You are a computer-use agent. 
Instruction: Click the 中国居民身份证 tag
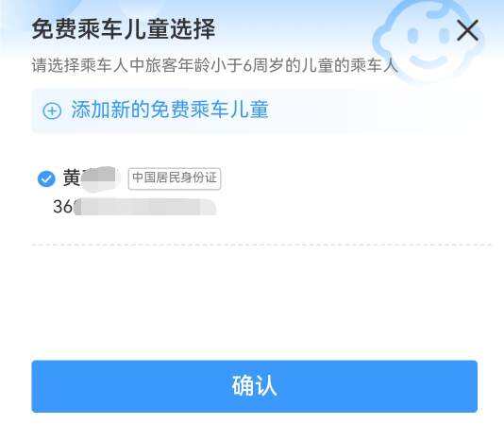click(x=175, y=178)
